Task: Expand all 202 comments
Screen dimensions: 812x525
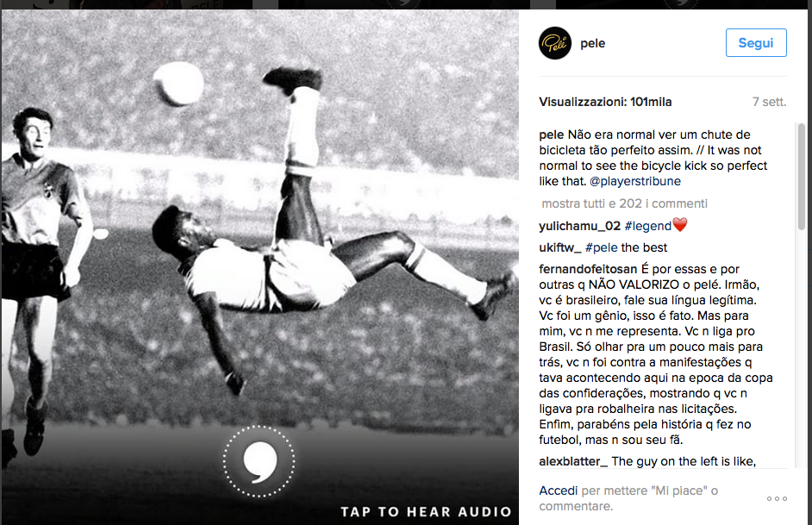Action: click(624, 203)
